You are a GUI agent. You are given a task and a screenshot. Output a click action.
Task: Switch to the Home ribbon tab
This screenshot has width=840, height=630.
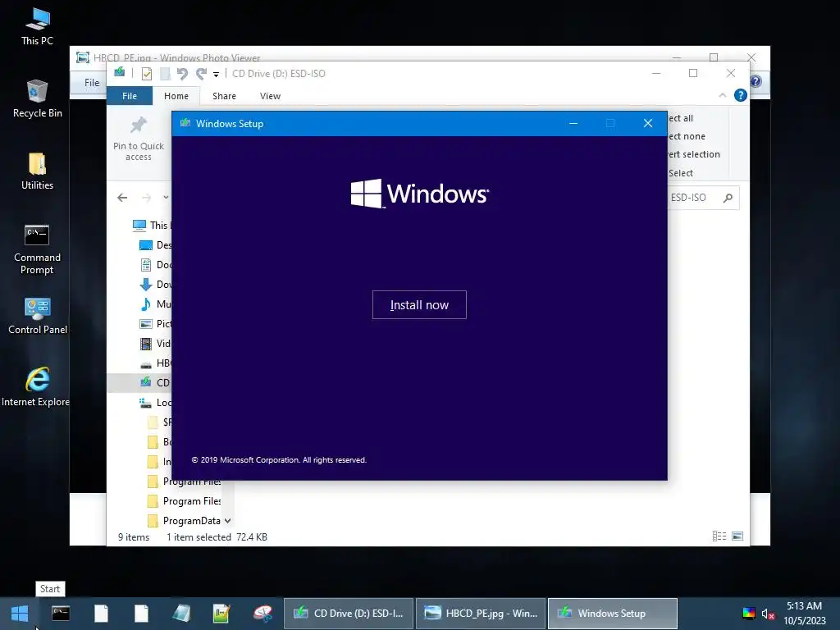click(176, 96)
